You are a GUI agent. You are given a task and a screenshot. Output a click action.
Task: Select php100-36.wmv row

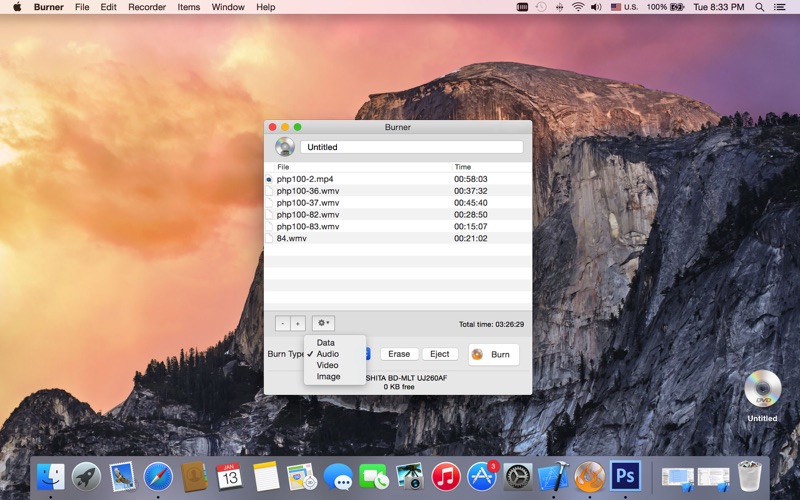pos(398,191)
